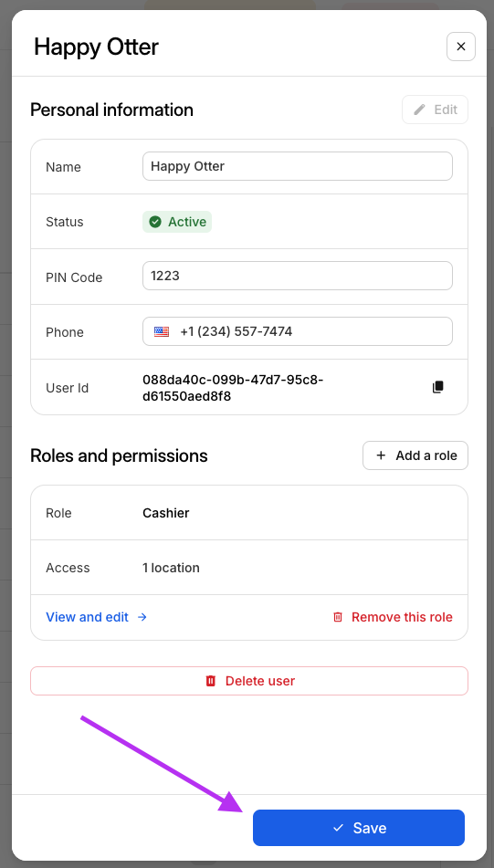Copy the User Id with the copy icon
Viewport: 494px width, 868px height.
point(438,387)
